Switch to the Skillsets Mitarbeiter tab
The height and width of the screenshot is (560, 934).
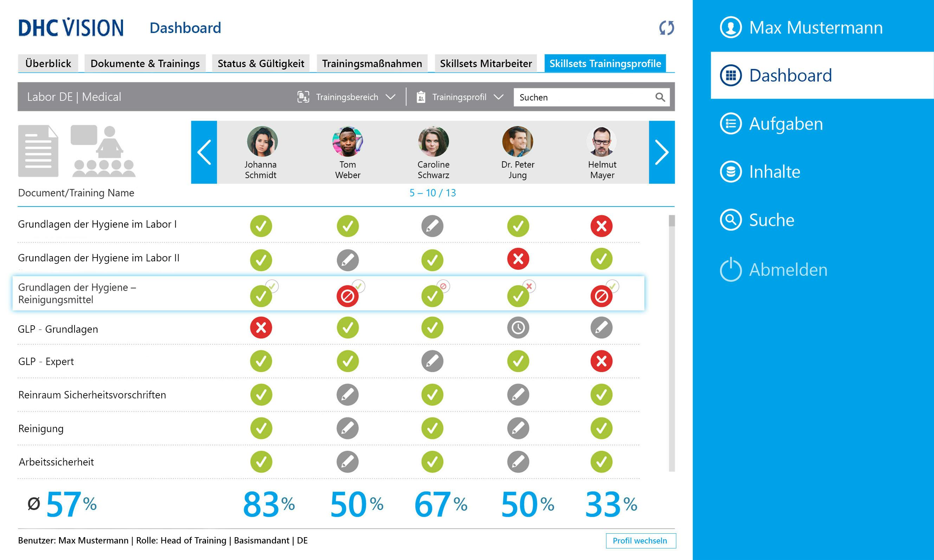click(x=485, y=63)
